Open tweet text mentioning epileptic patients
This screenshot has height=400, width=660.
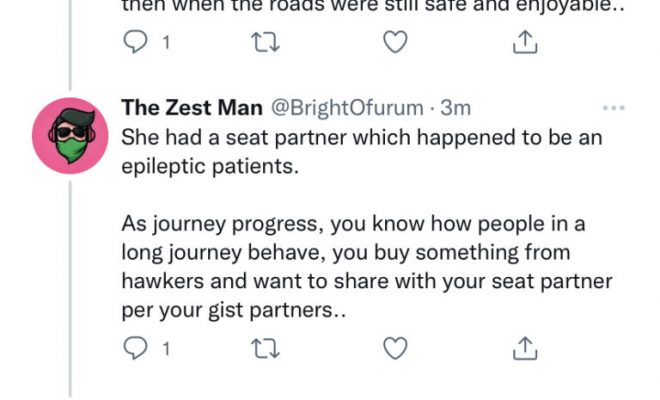point(360,151)
